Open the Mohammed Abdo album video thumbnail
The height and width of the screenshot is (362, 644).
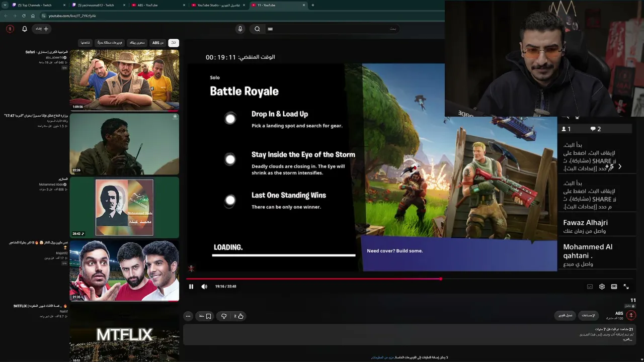click(124, 207)
